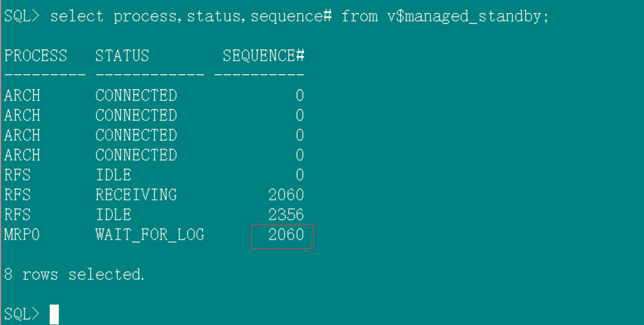Image resolution: width=644 pixels, height=325 pixels.
Task: Click the red-boxed 2060 sequence value
Action: 286,235
